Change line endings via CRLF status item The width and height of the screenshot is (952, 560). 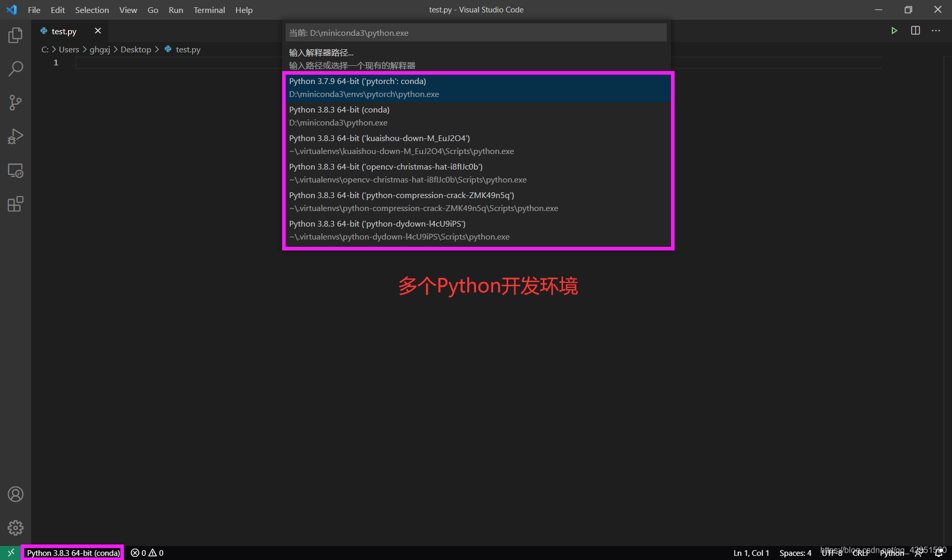click(861, 553)
